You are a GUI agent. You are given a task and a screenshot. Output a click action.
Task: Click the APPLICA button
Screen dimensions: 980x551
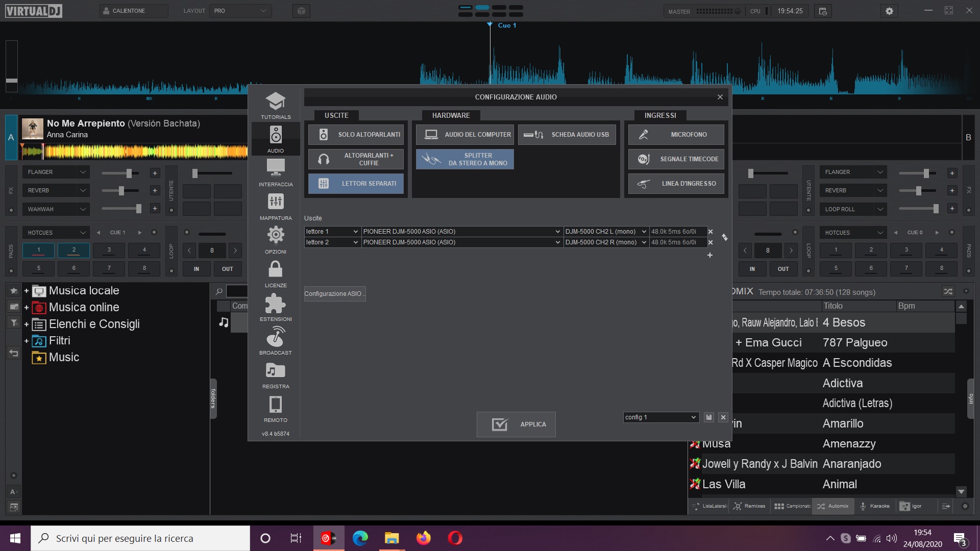click(516, 424)
